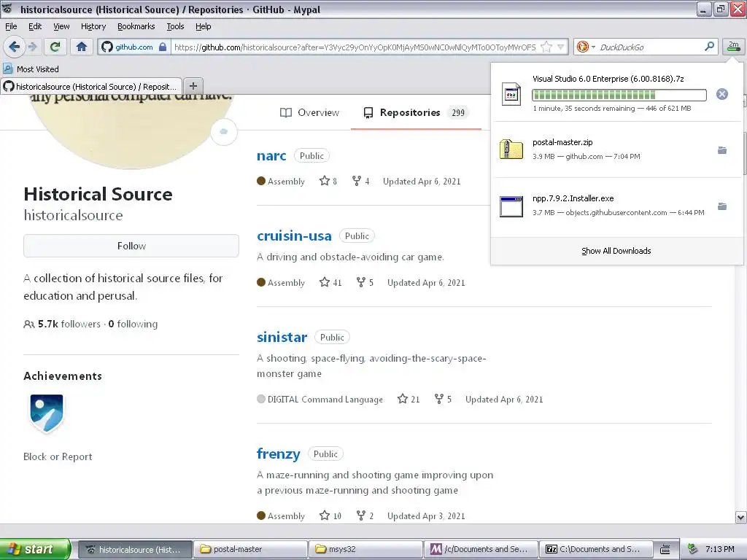The height and width of the screenshot is (560, 747).
Task: Open the View menu
Action: pyautogui.click(x=61, y=26)
